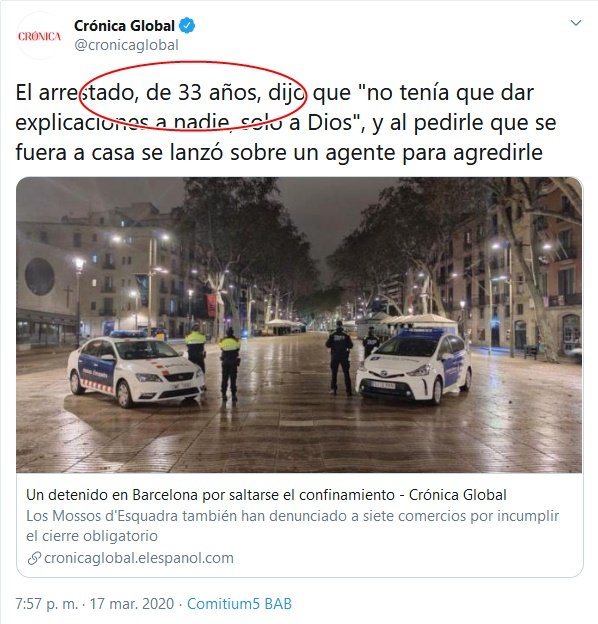Click the article headline about Barcelona detenido

pyautogui.click(x=266, y=495)
